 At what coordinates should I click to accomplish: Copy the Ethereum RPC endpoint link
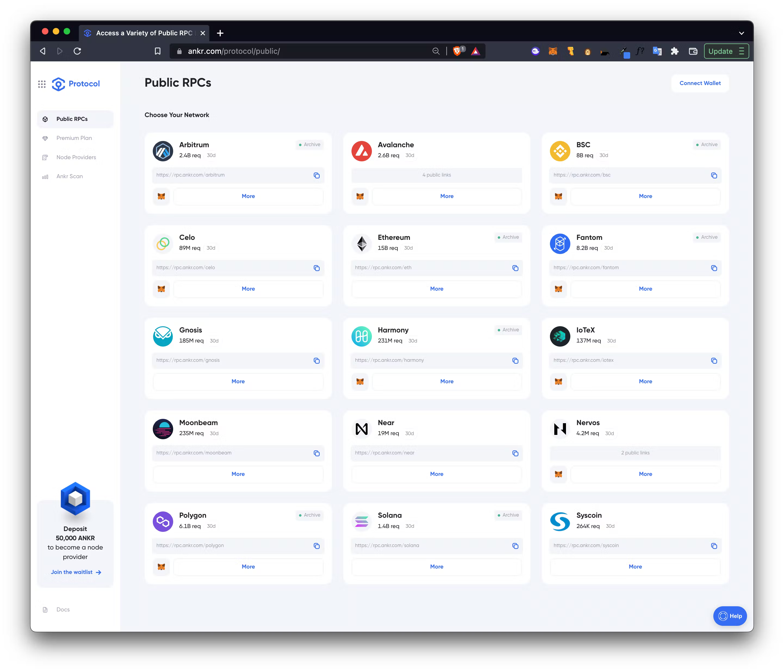pos(515,268)
